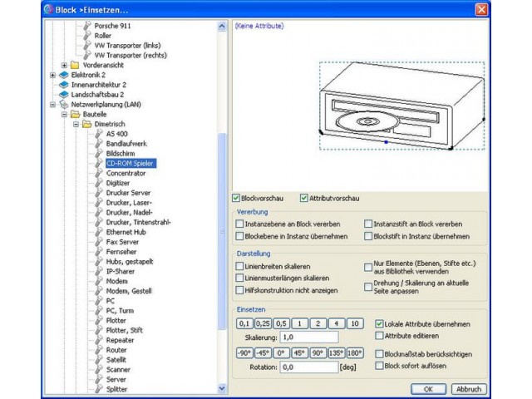Image resolution: width=532 pixels, height=399 pixels.
Task: Click the block icon beside Bandlaufwerk
Action: 99,144
